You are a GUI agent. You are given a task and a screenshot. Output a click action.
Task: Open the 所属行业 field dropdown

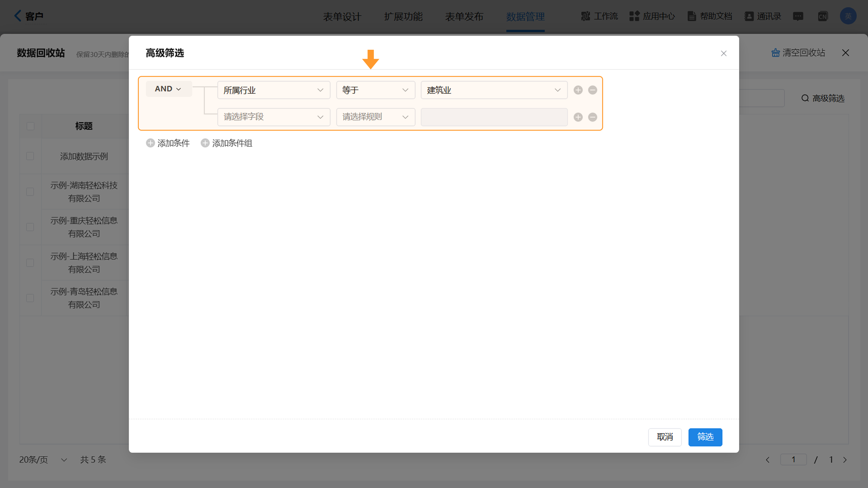point(274,90)
